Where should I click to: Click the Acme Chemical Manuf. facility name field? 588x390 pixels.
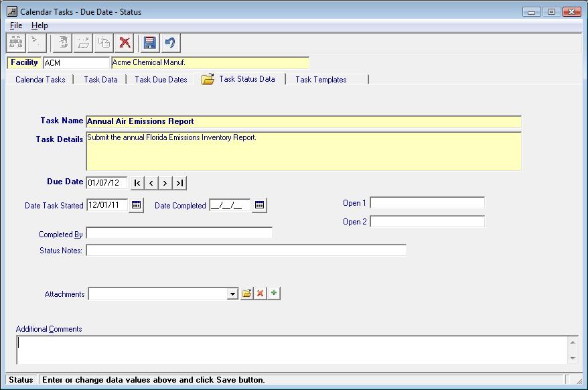tap(210, 63)
